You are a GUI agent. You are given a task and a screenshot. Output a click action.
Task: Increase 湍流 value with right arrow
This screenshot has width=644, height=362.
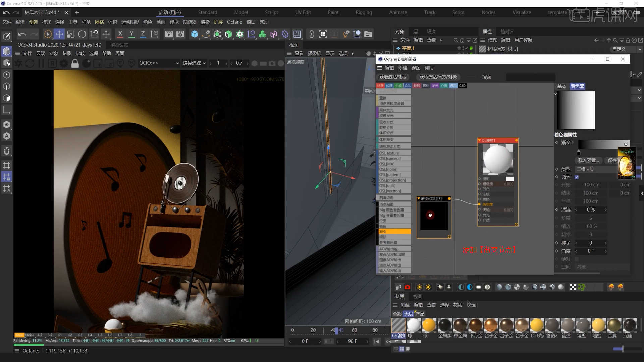coord(606,210)
